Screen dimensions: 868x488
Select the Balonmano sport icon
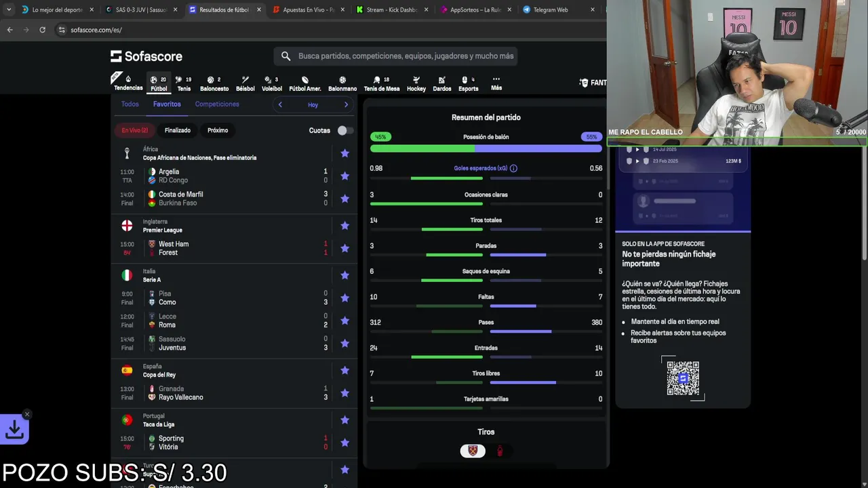342,83
